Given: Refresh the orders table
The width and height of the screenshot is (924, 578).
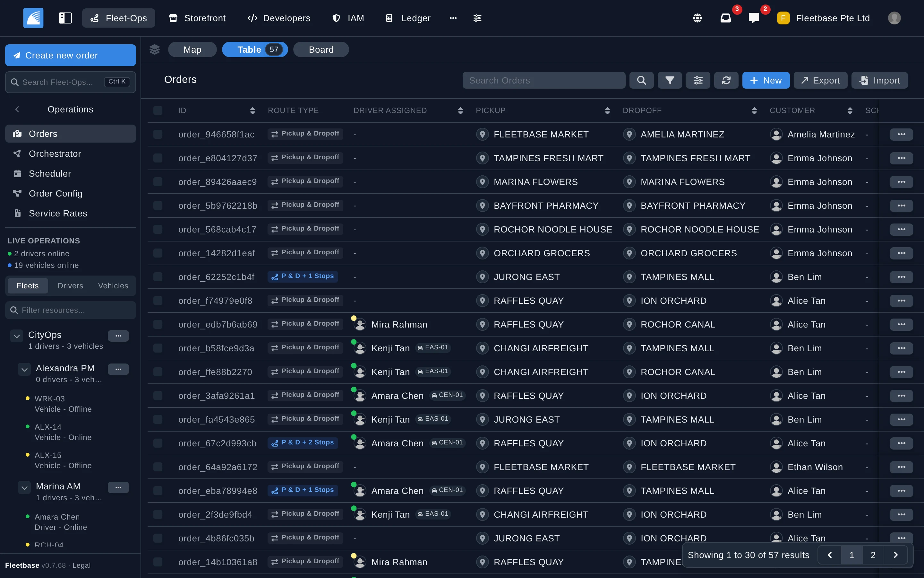Looking at the screenshot, I should point(726,80).
